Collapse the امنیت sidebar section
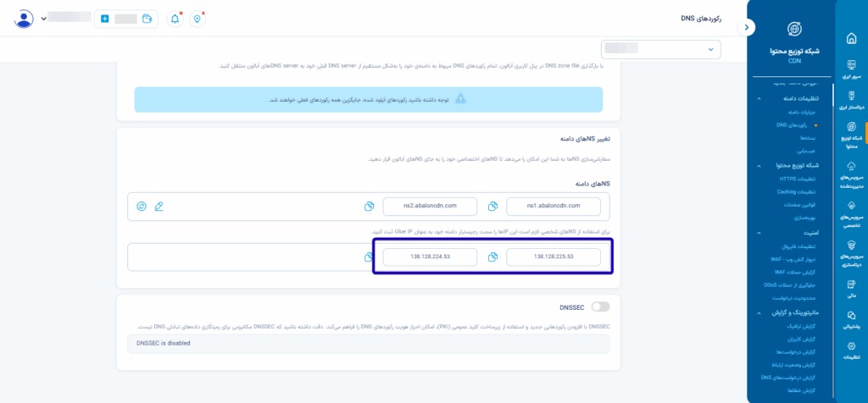The height and width of the screenshot is (403, 868). coord(759,234)
